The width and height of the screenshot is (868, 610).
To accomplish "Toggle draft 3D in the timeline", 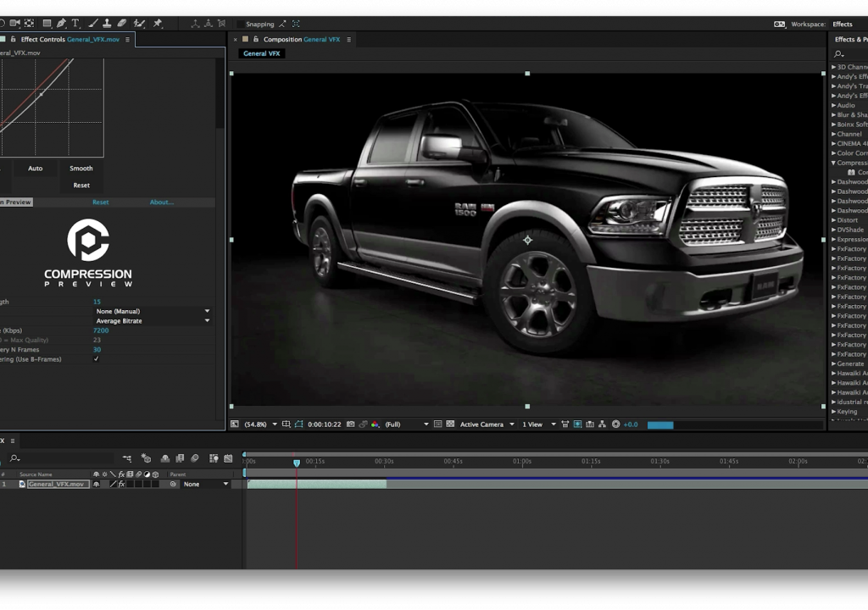I will tap(146, 458).
